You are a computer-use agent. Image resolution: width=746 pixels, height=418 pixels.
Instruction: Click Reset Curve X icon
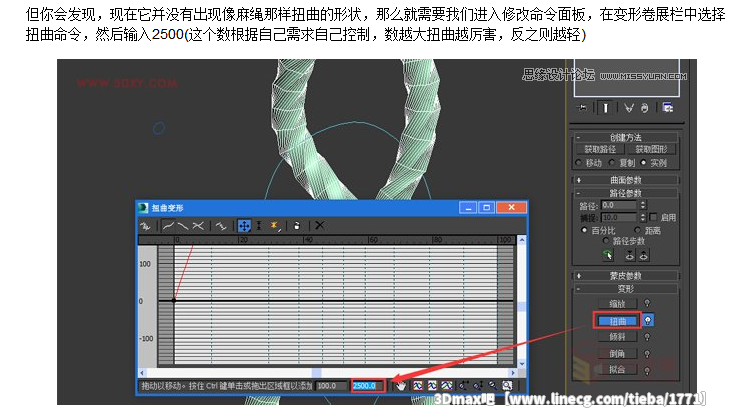point(320,225)
